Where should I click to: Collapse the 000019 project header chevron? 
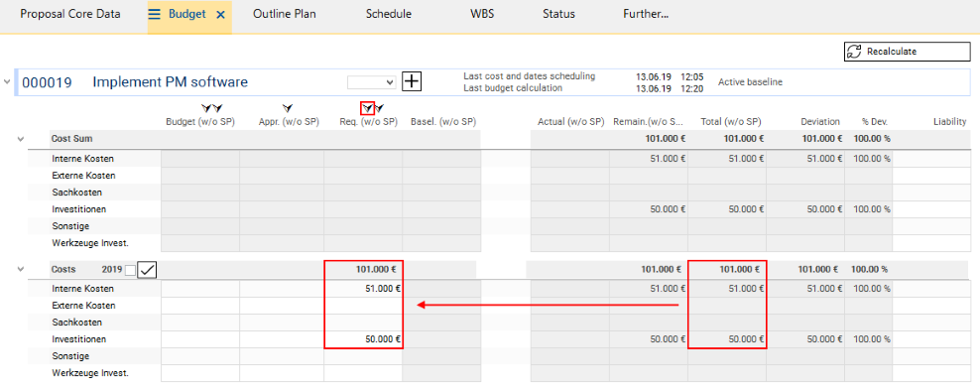coord(7,82)
